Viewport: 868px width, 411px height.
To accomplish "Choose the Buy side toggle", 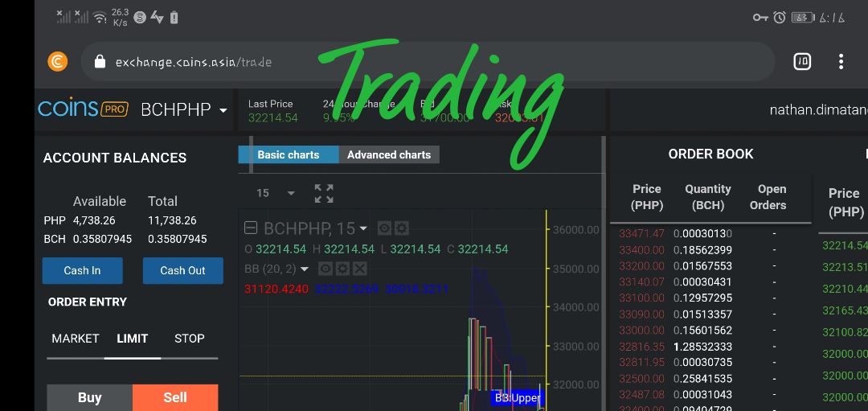I will tap(90, 397).
